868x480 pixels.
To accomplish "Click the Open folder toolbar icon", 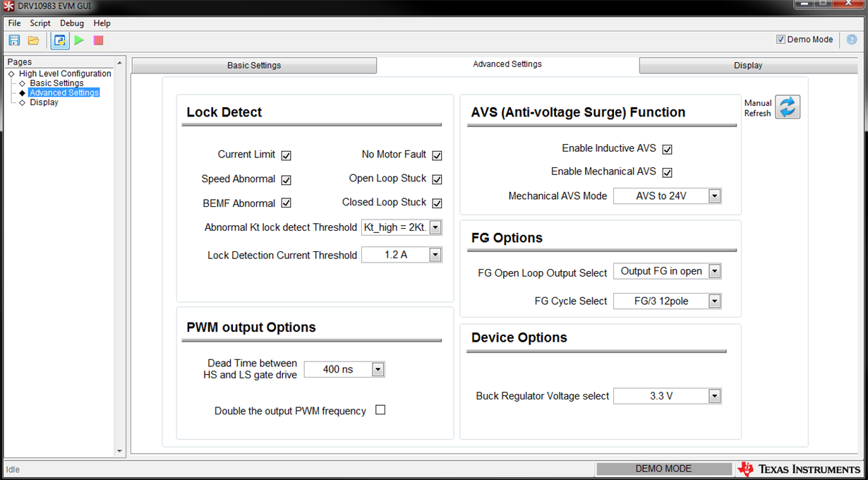I will pyautogui.click(x=33, y=40).
